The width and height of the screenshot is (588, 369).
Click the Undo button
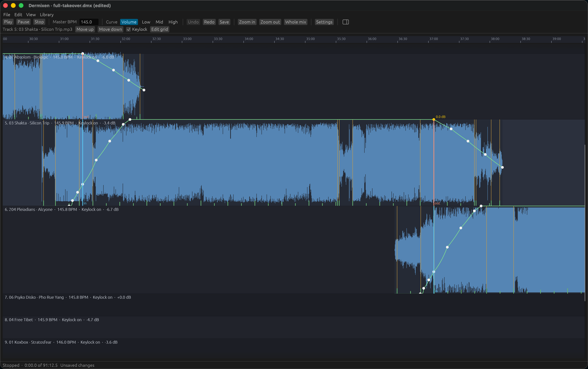click(x=193, y=22)
